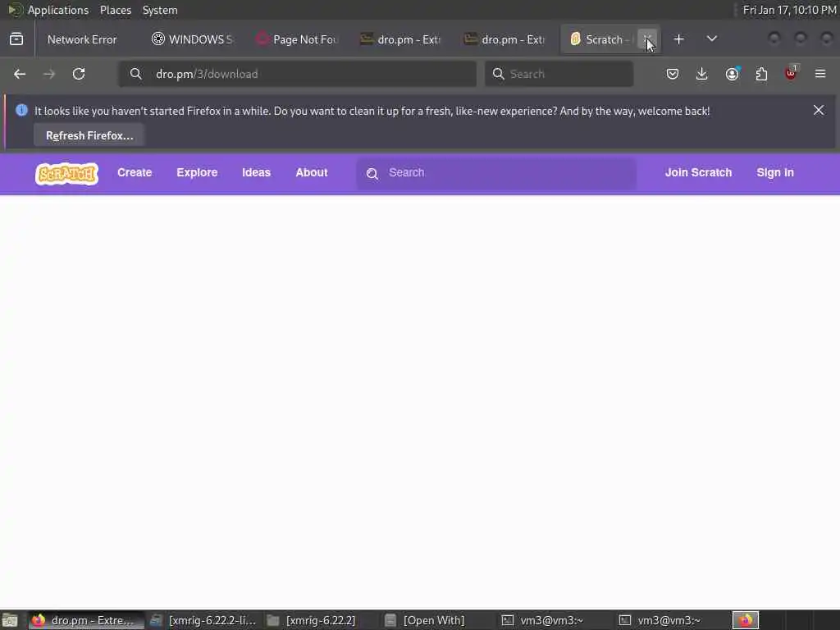
Task: Open the Places menu
Action: 115,10
